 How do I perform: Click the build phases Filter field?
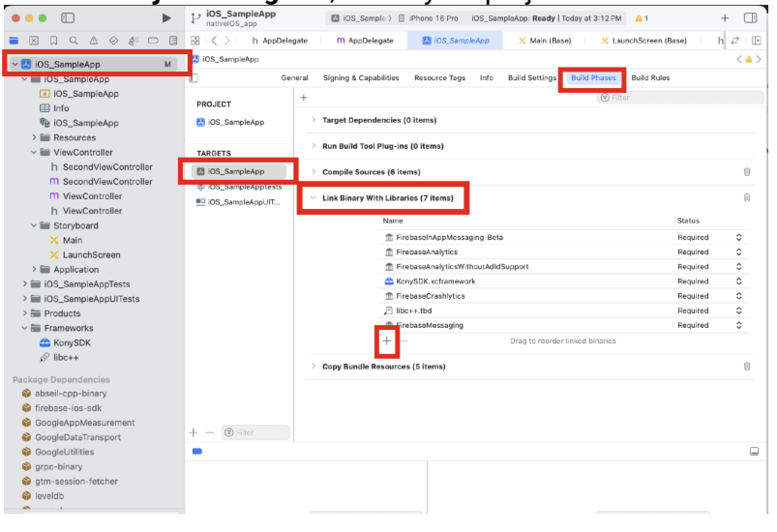[x=680, y=98]
